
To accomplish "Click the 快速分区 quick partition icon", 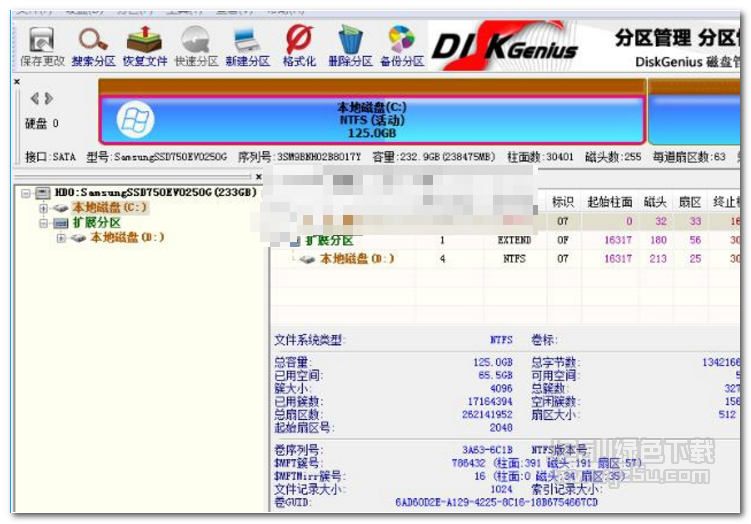I will click(196, 46).
